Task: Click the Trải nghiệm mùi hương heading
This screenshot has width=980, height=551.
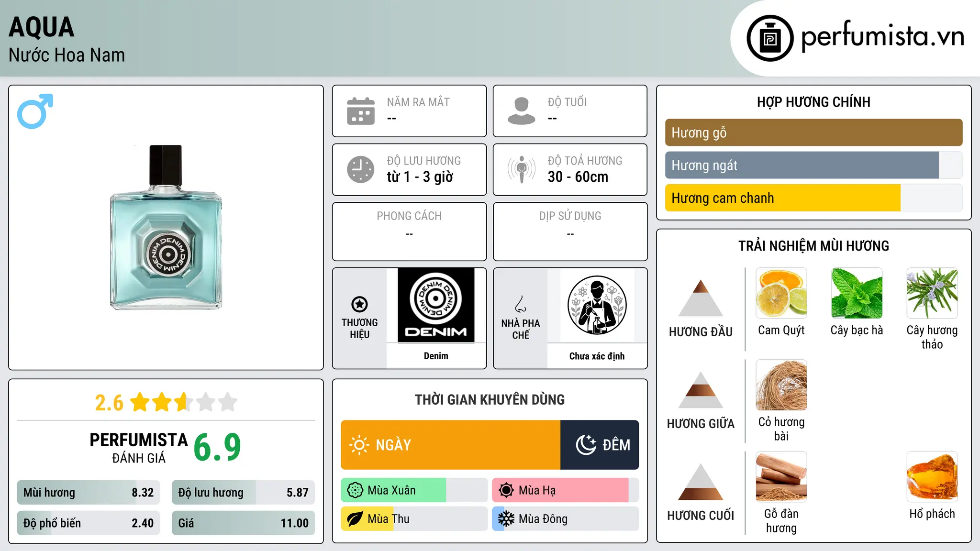Action: click(814, 246)
